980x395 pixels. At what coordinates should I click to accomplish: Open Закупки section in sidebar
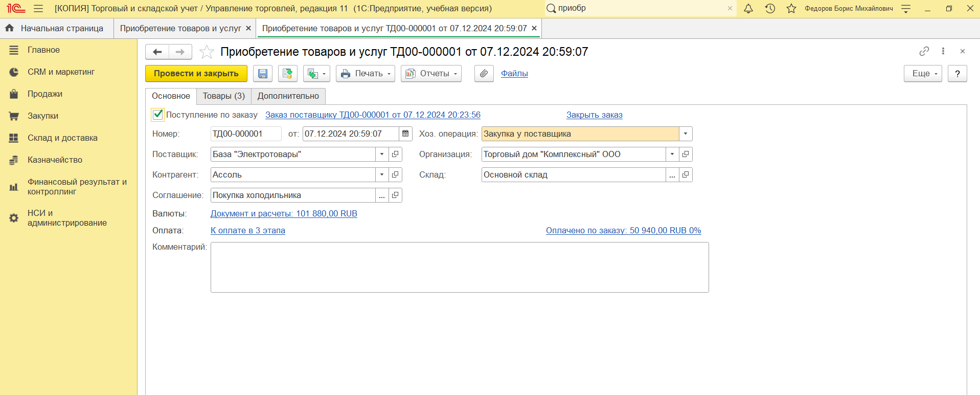click(43, 116)
